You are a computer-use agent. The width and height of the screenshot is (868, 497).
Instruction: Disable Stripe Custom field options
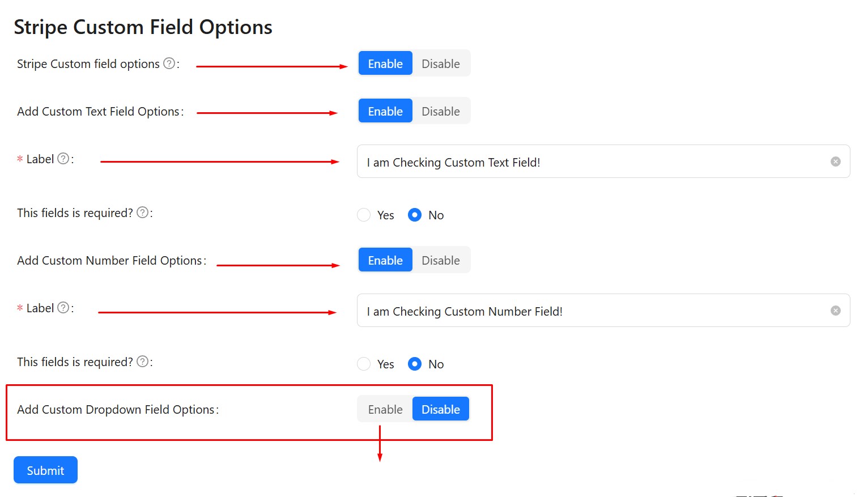tap(440, 63)
